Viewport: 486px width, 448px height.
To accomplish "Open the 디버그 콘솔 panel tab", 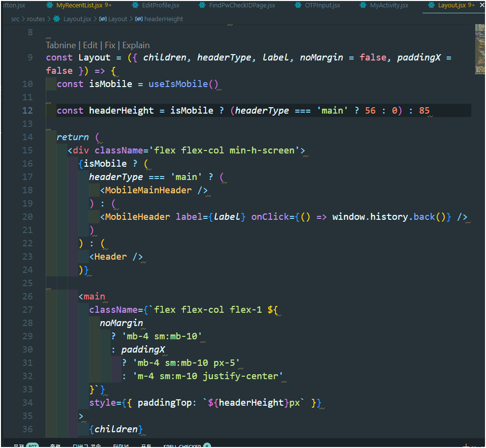I will [87, 446].
